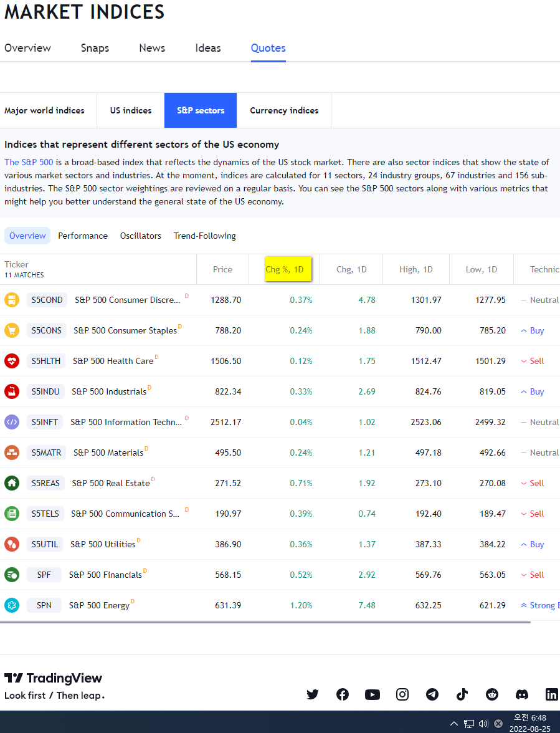Switch to the Overview page tab
The image size is (560, 733).
click(27, 47)
